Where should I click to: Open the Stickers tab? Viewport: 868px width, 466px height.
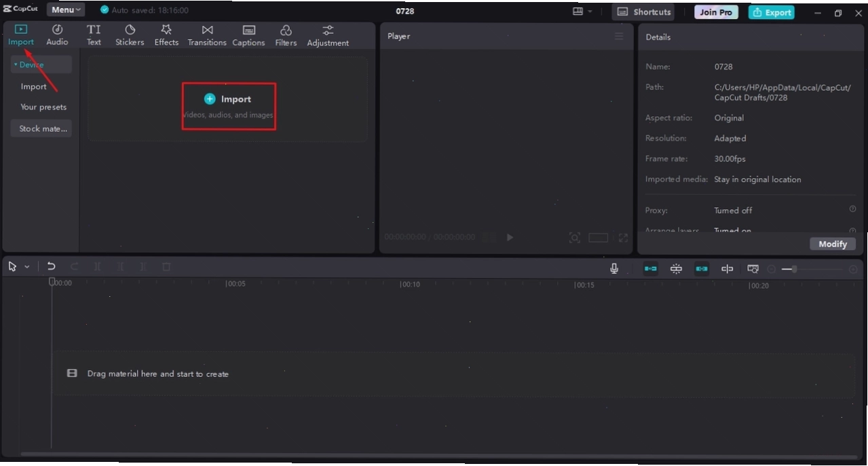click(x=130, y=35)
